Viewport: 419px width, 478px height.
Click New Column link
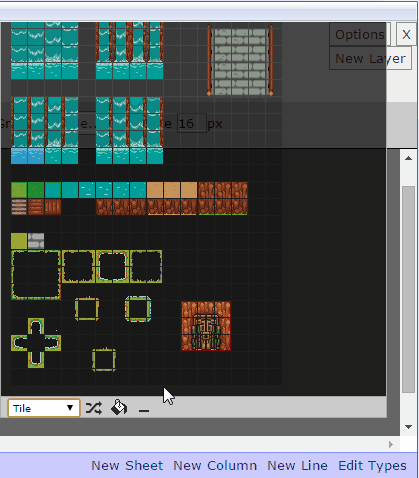click(215, 465)
